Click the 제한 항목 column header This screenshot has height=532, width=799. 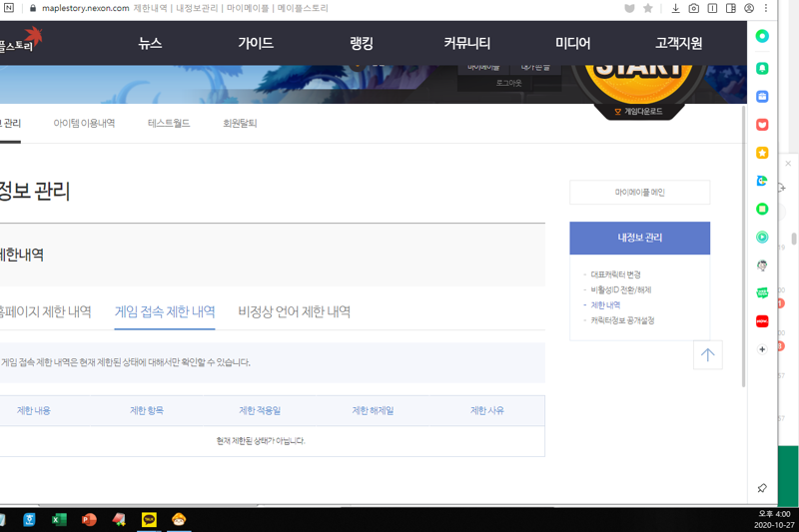pyautogui.click(x=147, y=411)
